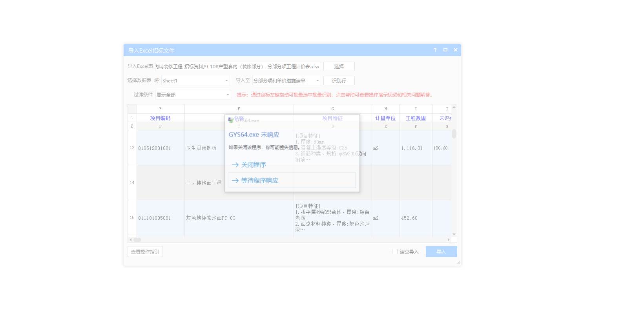Click the horizontal scrollbar right arrow
The width and height of the screenshot is (644, 332).
[x=449, y=239]
